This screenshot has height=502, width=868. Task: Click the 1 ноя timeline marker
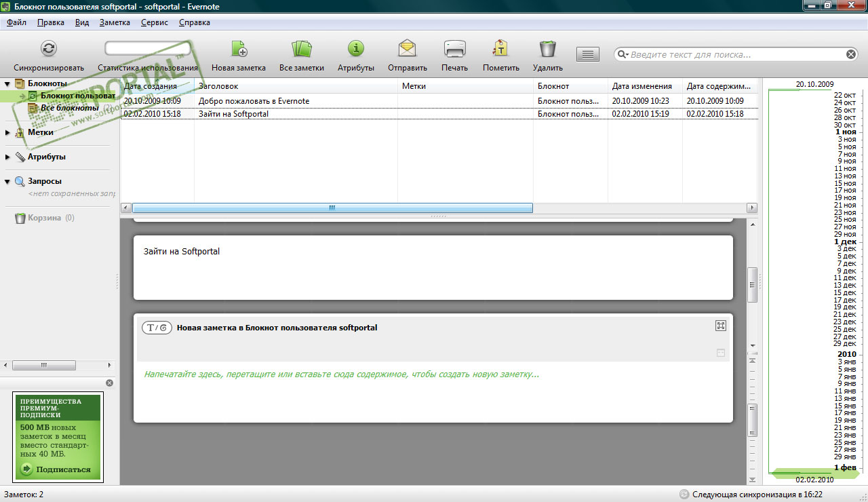(845, 132)
